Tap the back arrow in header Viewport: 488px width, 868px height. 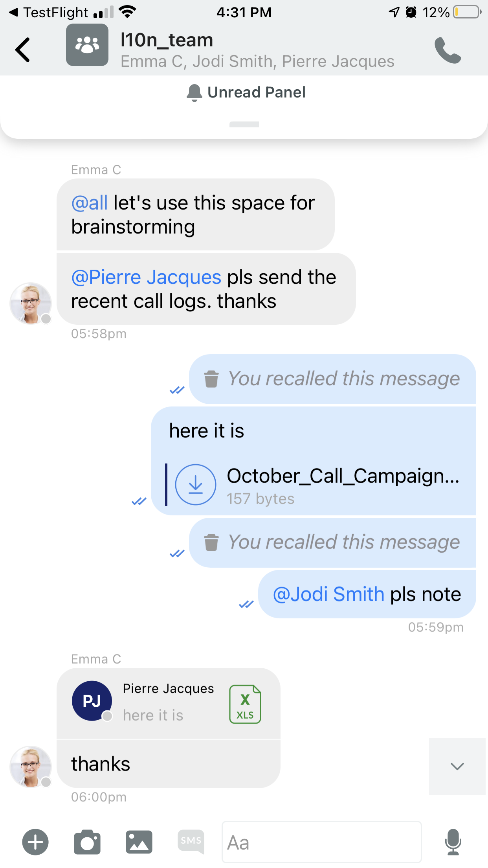pyautogui.click(x=23, y=50)
